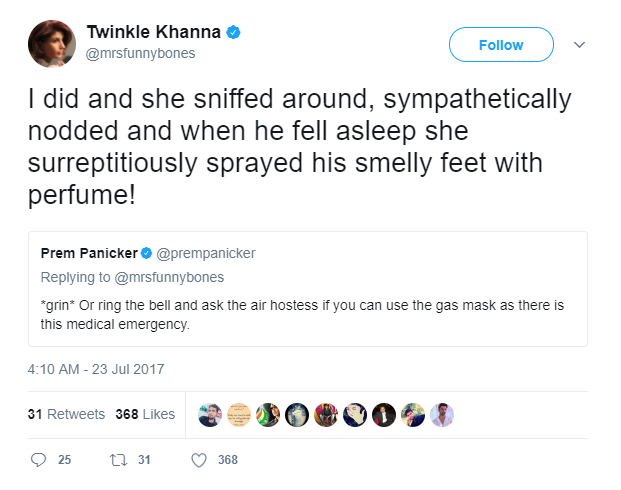Like the tweet with the heart icon
621x490 pixels.
pyautogui.click(x=198, y=460)
